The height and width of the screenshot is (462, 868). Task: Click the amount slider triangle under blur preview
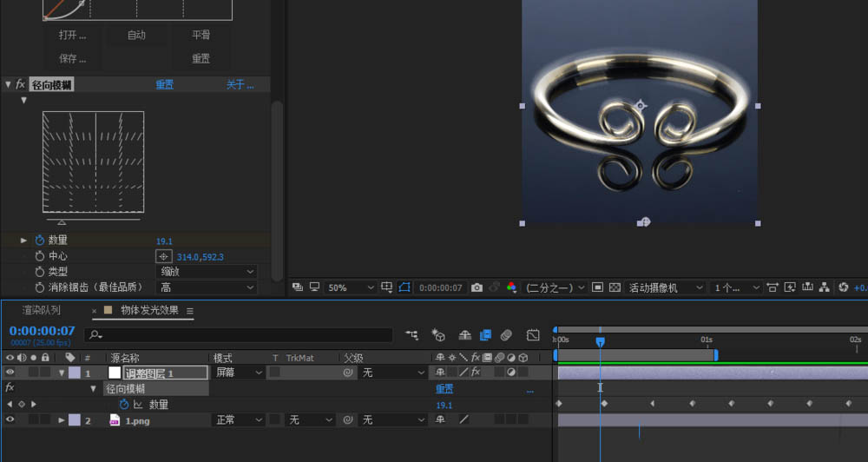[x=62, y=222]
